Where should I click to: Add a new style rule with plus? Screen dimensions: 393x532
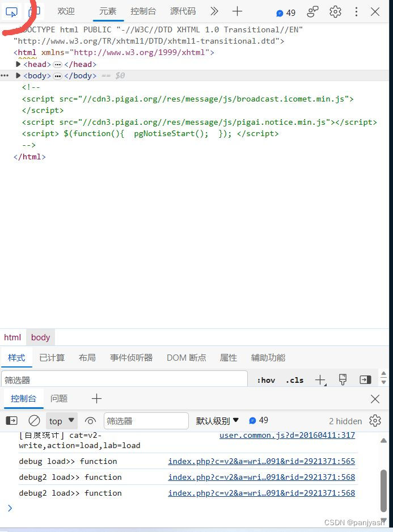pos(320,380)
